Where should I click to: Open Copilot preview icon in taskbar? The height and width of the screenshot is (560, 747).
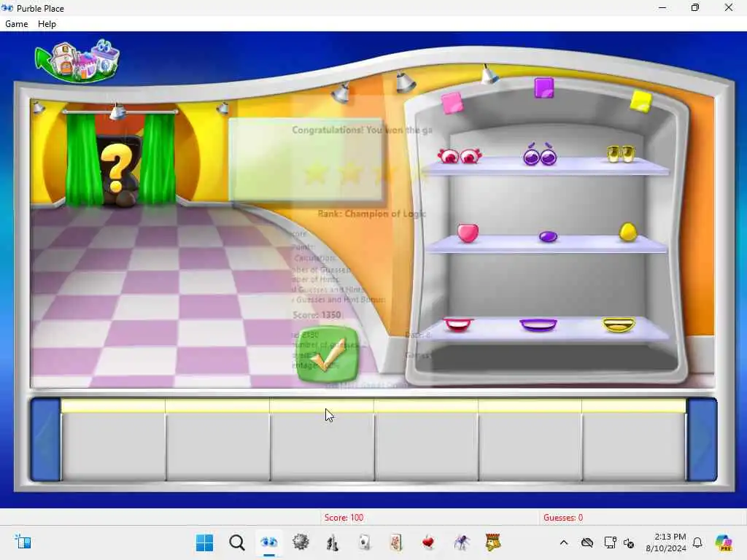pyautogui.click(x=723, y=542)
